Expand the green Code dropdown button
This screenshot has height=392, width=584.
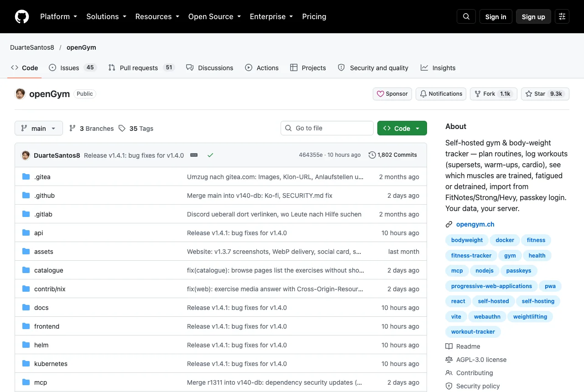pos(402,129)
